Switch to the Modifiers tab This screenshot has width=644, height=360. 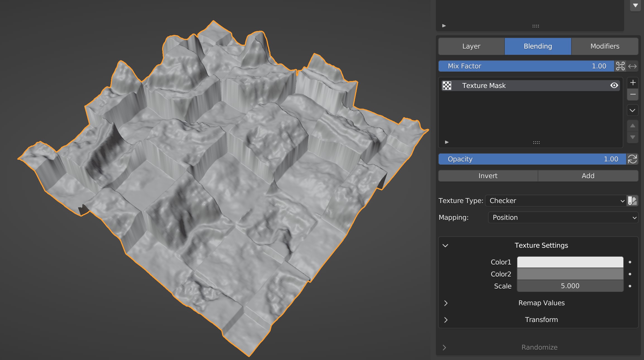[x=605, y=46]
